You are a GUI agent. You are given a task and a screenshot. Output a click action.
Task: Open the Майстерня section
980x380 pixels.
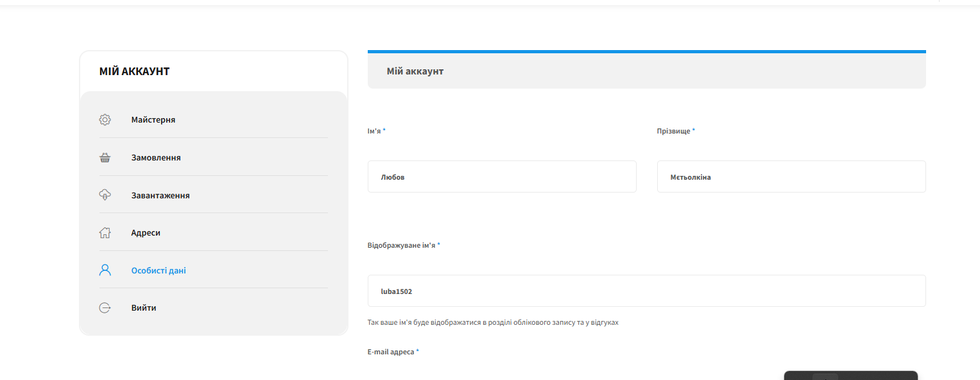coord(153,119)
